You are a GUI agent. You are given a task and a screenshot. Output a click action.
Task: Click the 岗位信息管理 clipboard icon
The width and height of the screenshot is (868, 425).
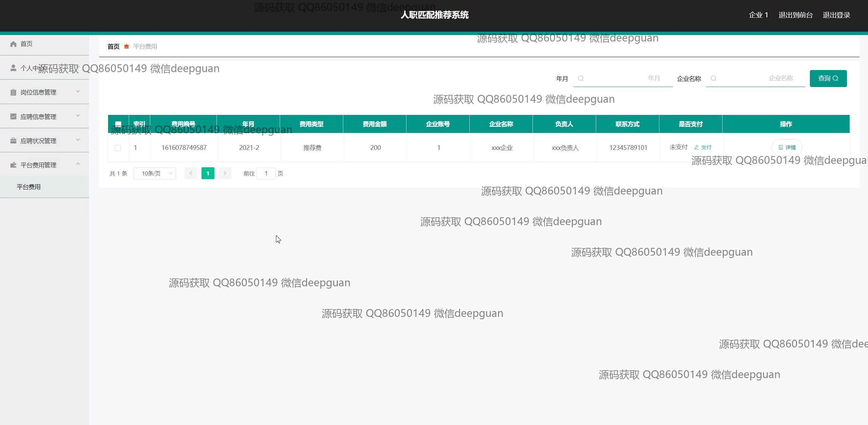(x=13, y=92)
